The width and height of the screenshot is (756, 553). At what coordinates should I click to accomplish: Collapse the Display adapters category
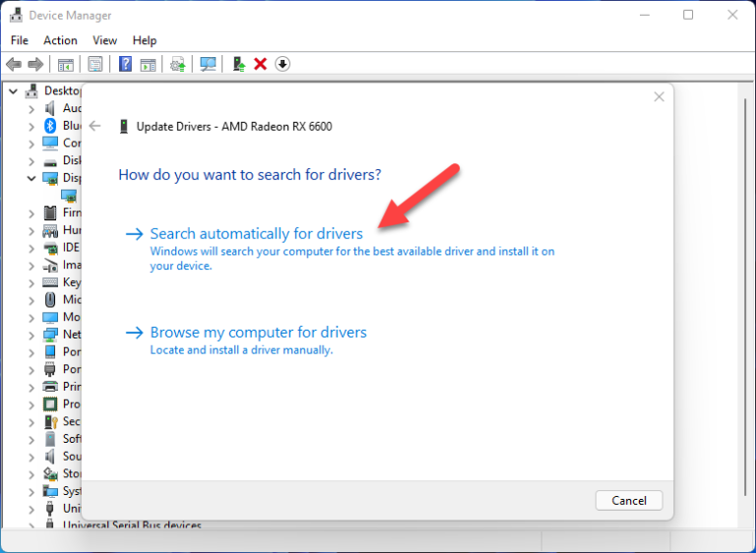31,178
